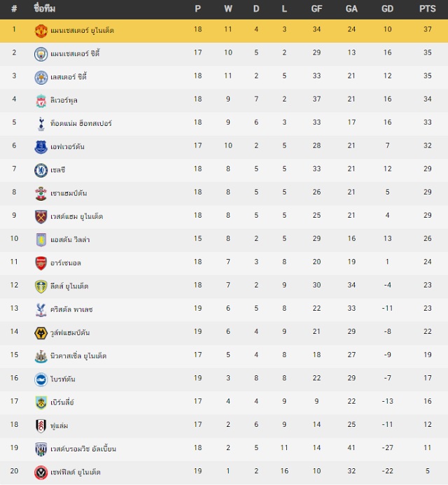Viewport: 448px width, 485px height.
Task: Open team name link in row 10
Action: coord(70,240)
